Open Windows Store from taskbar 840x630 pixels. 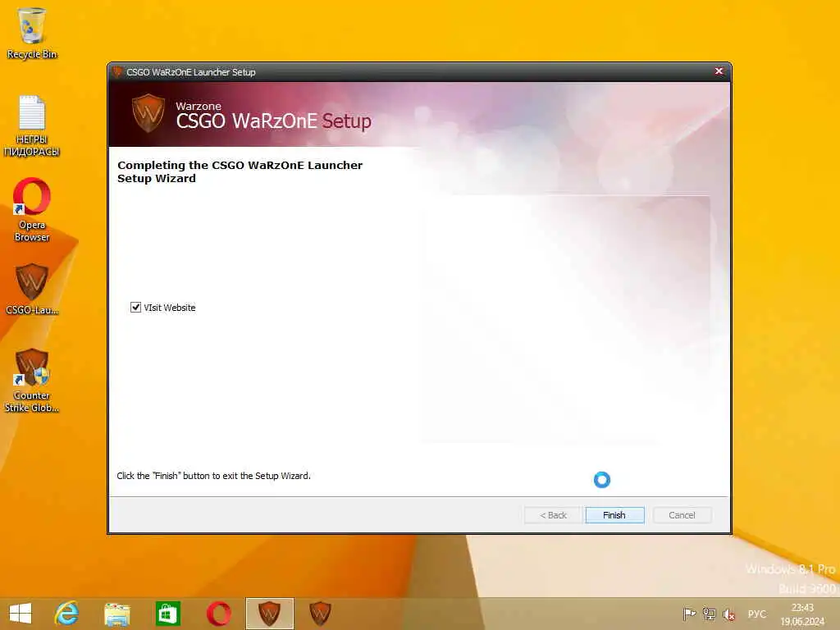pos(167,614)
